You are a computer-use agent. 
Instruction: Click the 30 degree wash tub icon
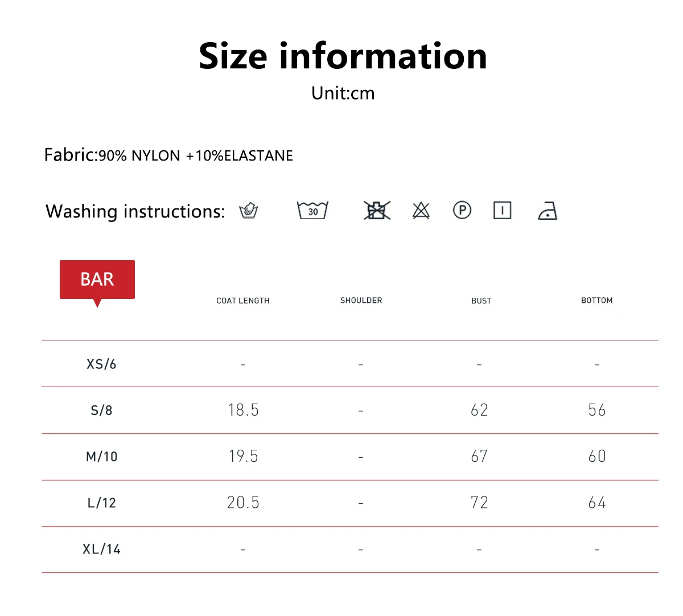click(x=312, y=210)
